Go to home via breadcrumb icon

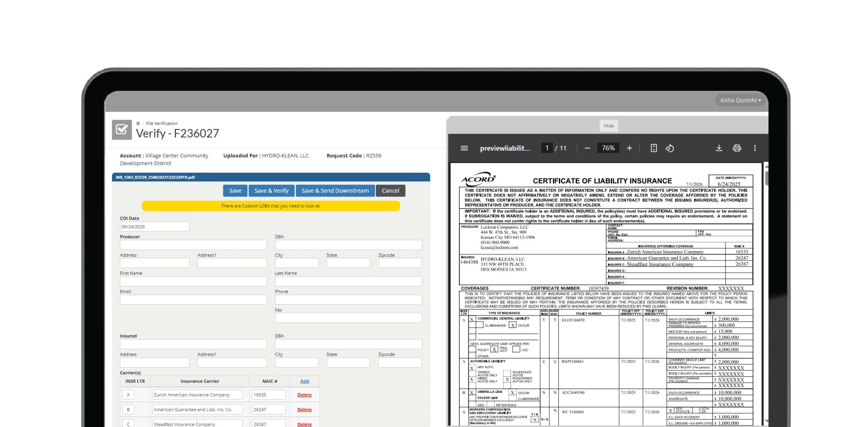(138, 123)
